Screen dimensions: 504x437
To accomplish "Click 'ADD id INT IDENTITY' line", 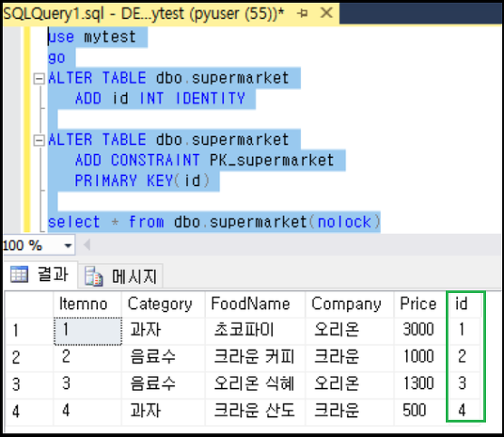I will (x=160, y=99).
